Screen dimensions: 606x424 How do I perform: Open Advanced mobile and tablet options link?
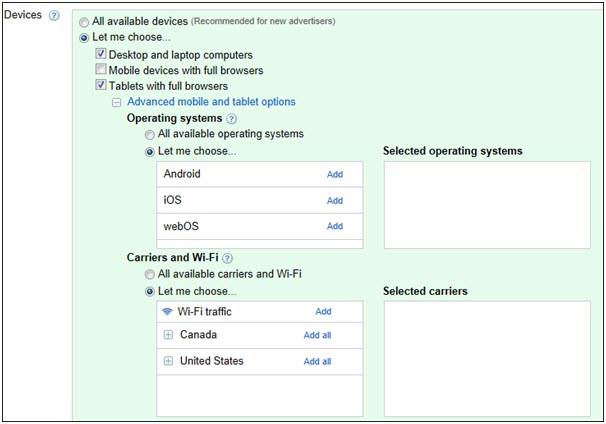(x=211, y=102)
